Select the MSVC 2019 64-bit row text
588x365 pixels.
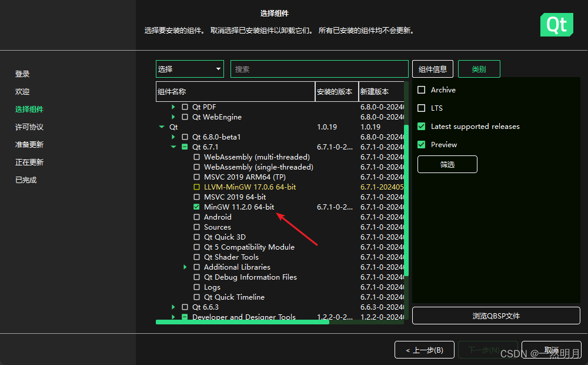coord(235,197)
